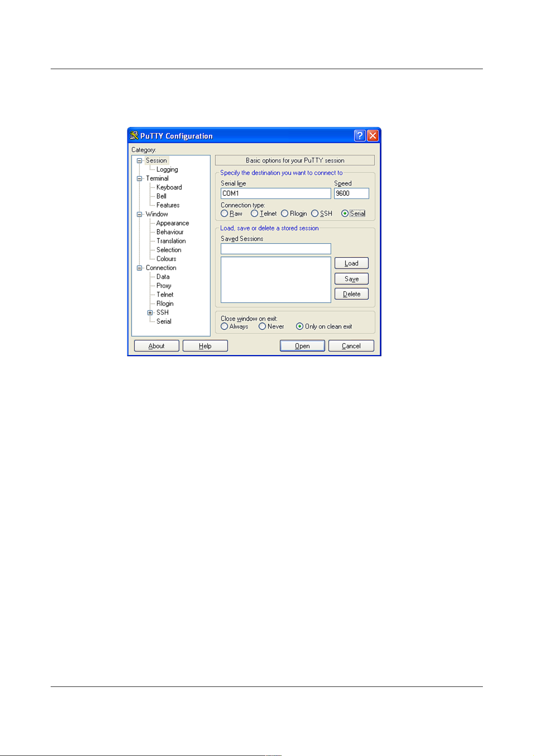Close the PuTTY Configuration window

[373, 135]
